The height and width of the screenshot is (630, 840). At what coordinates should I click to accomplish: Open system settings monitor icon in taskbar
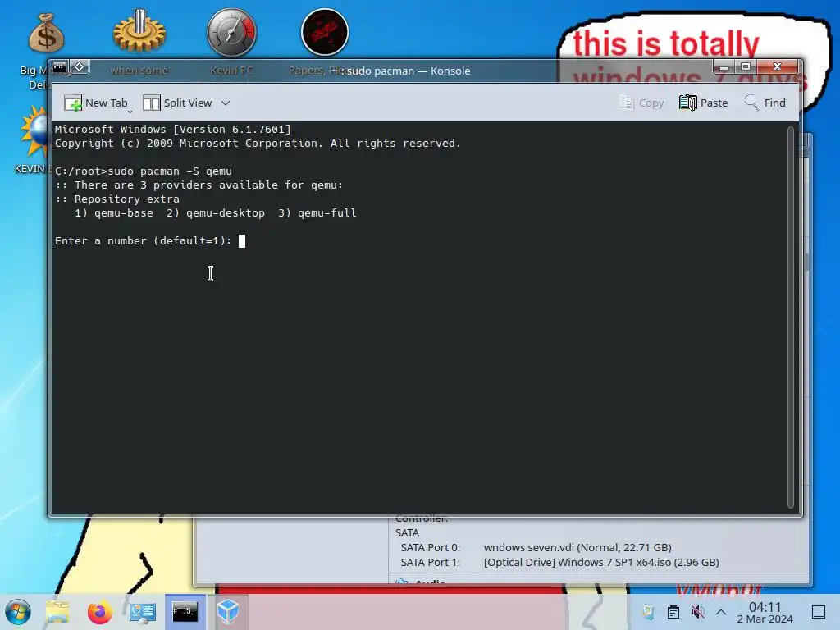coord(143,612)
